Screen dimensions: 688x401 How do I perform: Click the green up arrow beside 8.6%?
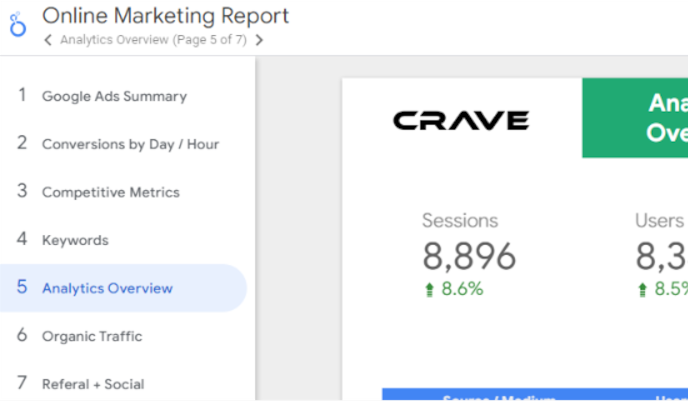pyautogui.click(x=430, y=290)
